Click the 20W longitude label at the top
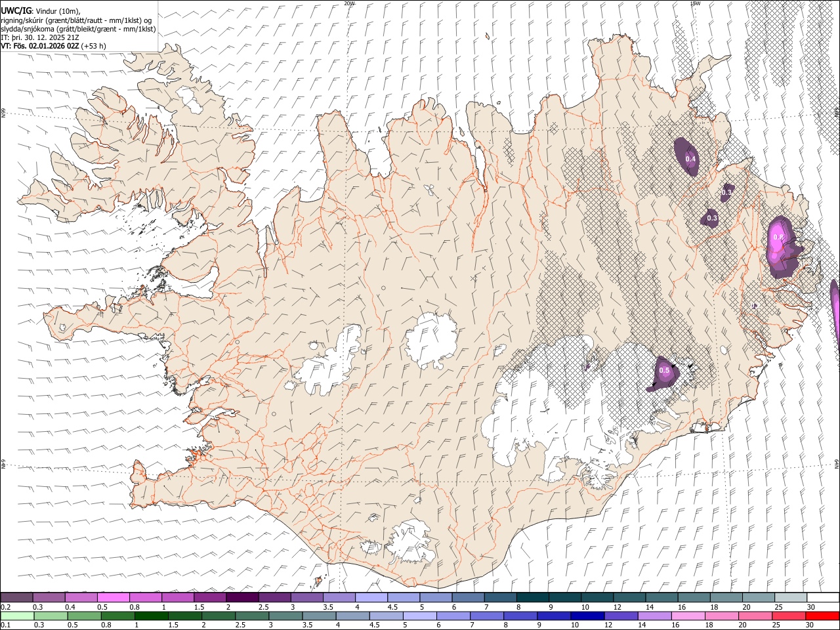Image resolution: width=840 pixels, height=630 pixels. point(349,3)
